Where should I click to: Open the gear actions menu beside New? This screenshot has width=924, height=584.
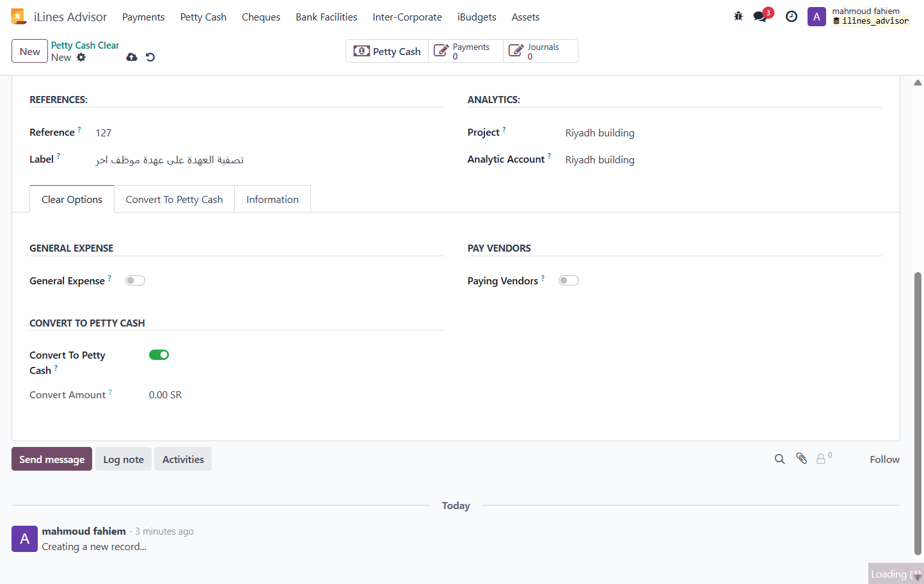pos(81,58)
